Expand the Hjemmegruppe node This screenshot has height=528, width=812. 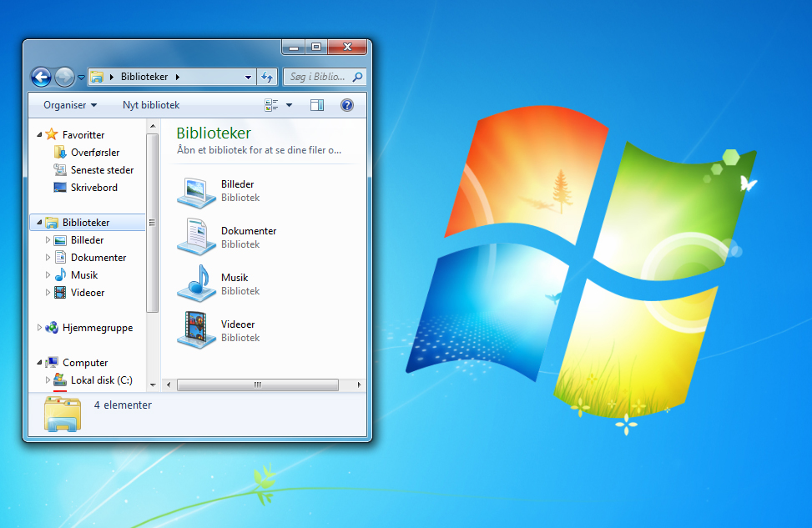39,328
